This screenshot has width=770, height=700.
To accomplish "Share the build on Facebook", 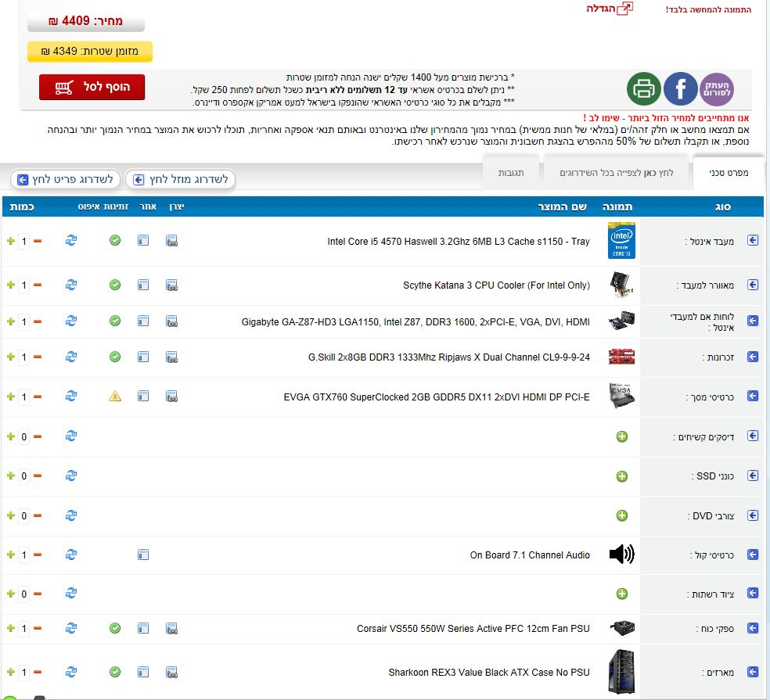I will point(680,88).
